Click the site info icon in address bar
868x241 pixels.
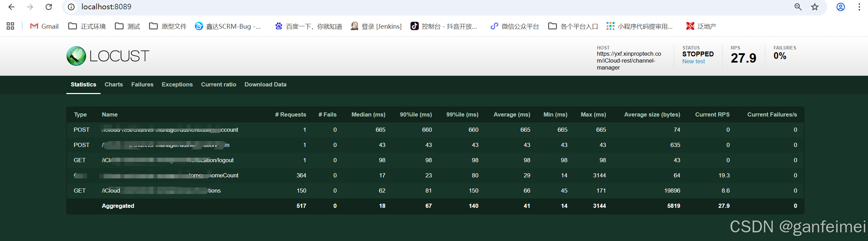[x=71, y=7]
